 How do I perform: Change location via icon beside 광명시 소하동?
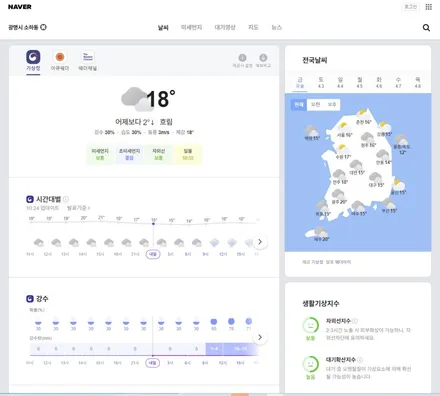point(43,27)
